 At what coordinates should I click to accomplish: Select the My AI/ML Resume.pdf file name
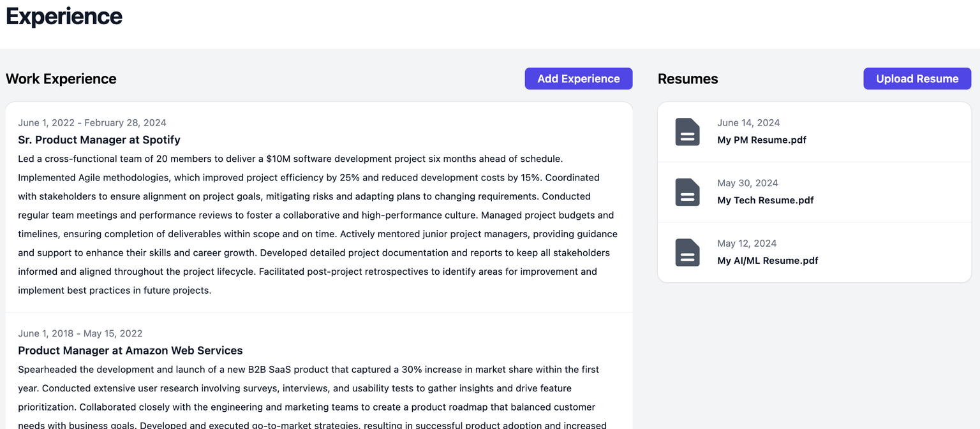pos(768,261)
